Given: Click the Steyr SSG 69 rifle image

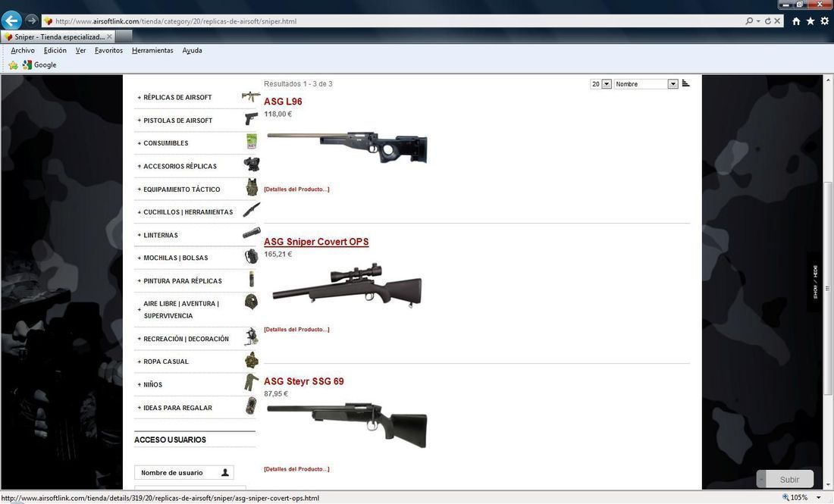Looking at the screenshot, I should tap(346, 424).
